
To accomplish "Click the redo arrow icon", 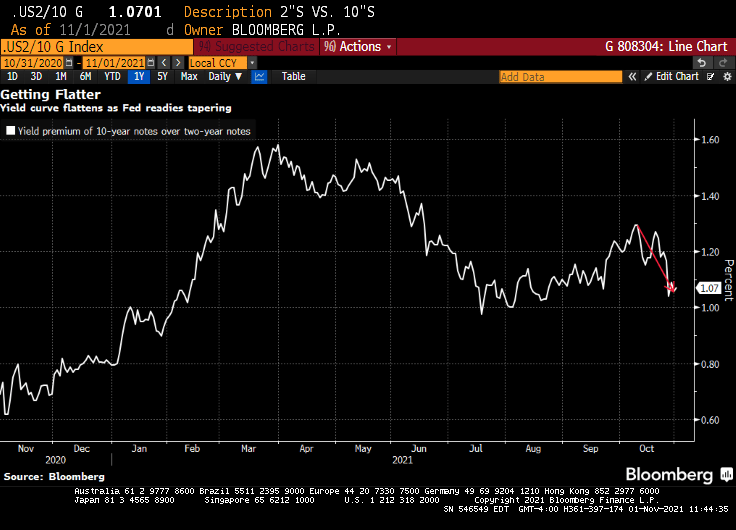I will pos(724,62).
